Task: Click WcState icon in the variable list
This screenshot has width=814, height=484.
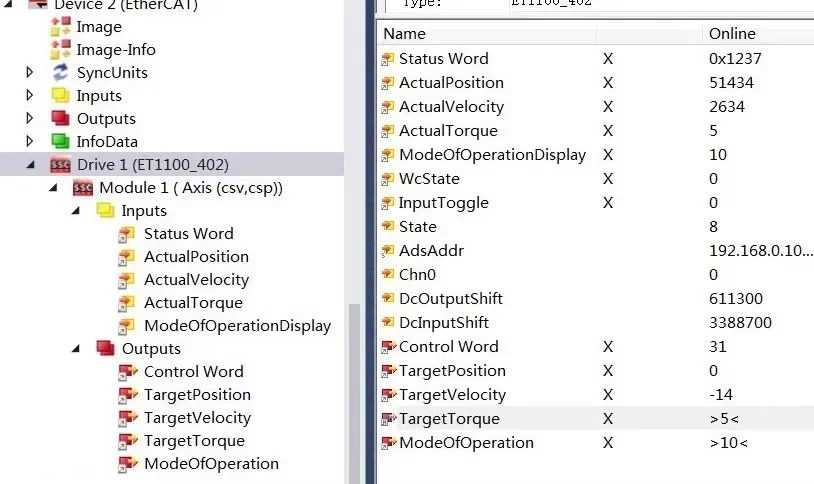Action: click(387, 179)
